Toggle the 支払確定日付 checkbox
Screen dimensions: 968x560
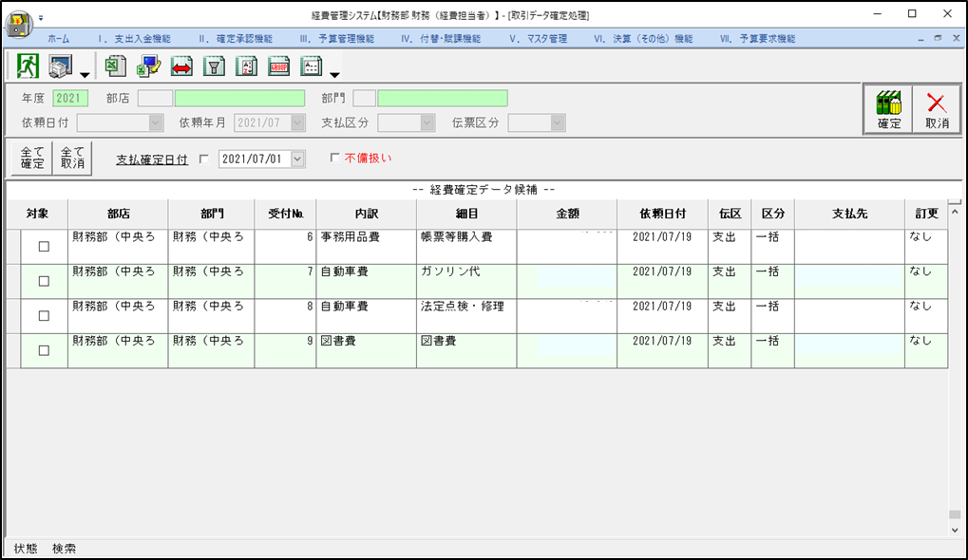tap(204, 159)
